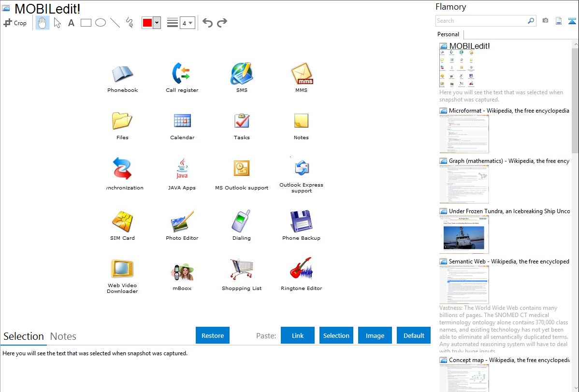The image size is (579, 392).
Task: Click the redo arrow
Action: coord(222,23)
